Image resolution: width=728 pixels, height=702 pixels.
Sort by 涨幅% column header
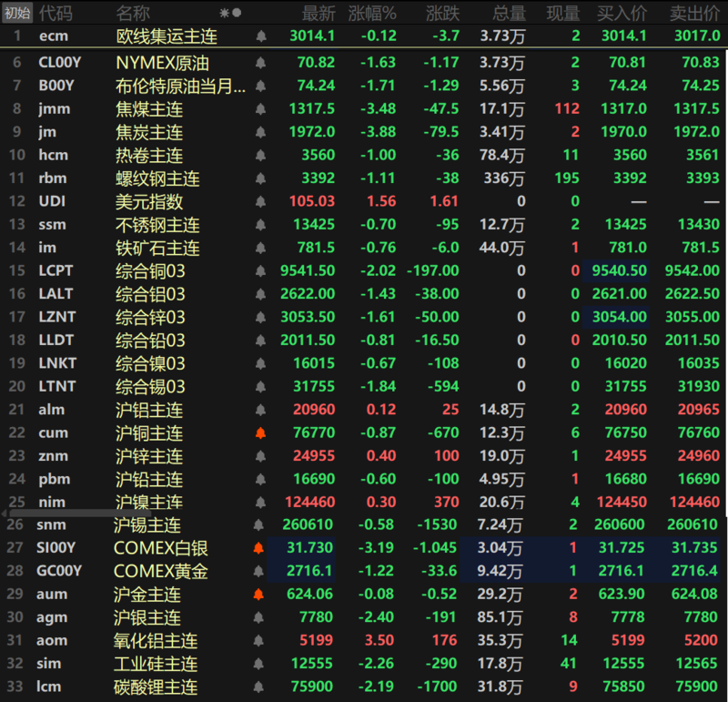372,14
